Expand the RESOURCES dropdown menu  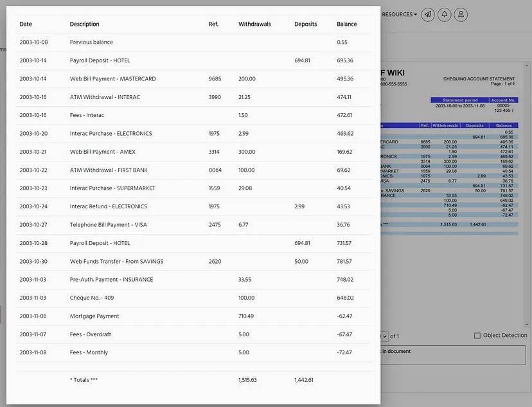tap(398, 12)
